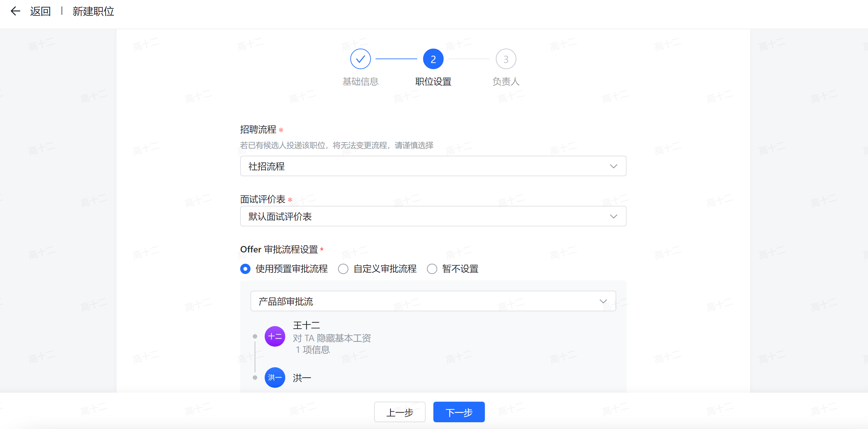Click text 对 TA 隐藏基本工资

[332, 338]
